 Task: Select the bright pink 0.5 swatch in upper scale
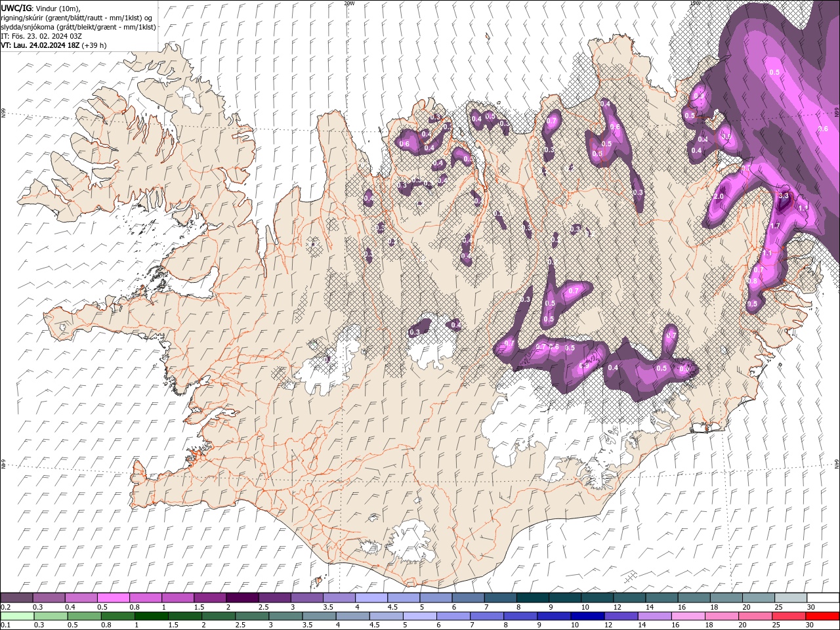click(x=113, y=598)
